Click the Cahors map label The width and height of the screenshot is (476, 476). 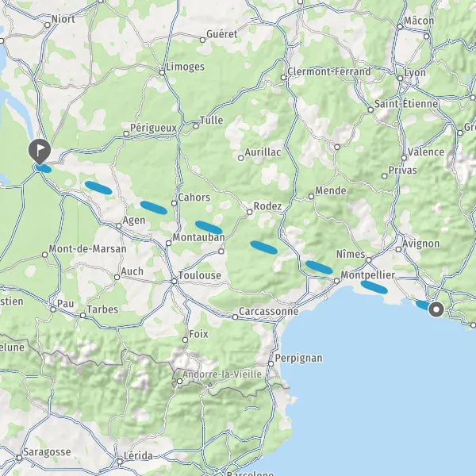pos(194,198)
